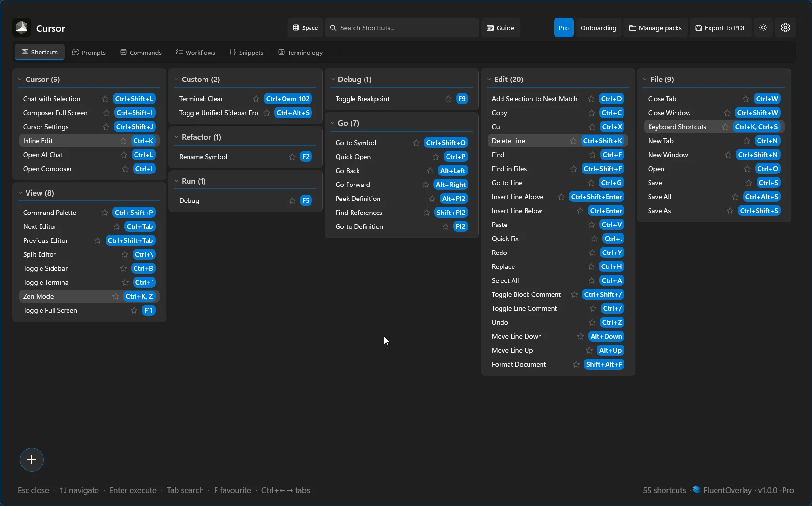Click the FluentOverlay logo in the status bar
This screenshot has height=506, width=812.
pyautogui.click(x=696, y=490)
